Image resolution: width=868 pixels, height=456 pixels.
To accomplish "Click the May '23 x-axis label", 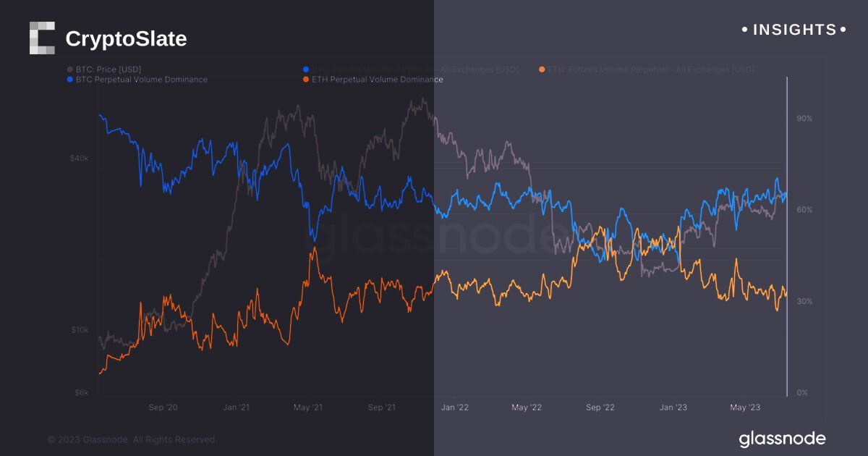I will [745, 408].
